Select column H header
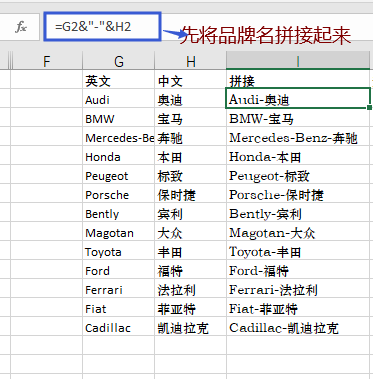 coord(191,61)
